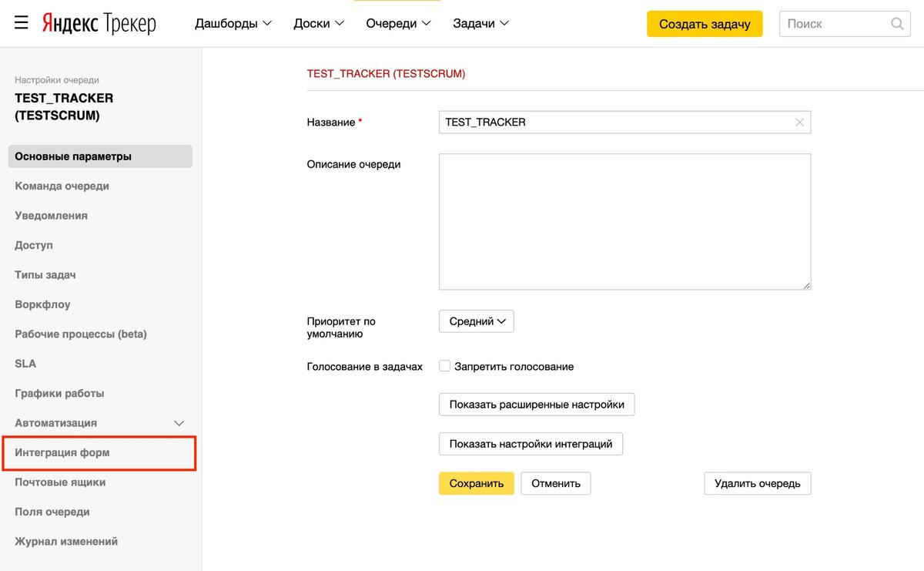Open the Средний priority dropdown
924x571 pixels.
pyautogui.click(x=476, y=321)
